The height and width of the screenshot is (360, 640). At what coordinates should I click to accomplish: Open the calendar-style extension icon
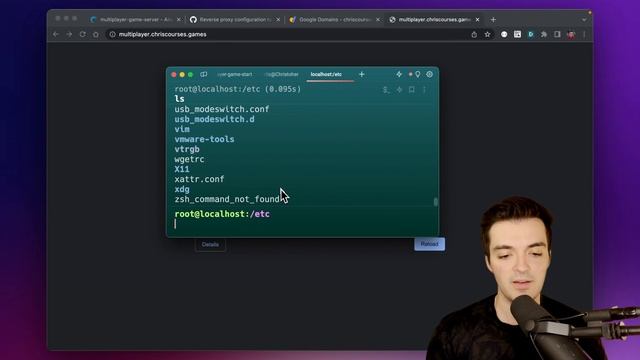point(518,35)
